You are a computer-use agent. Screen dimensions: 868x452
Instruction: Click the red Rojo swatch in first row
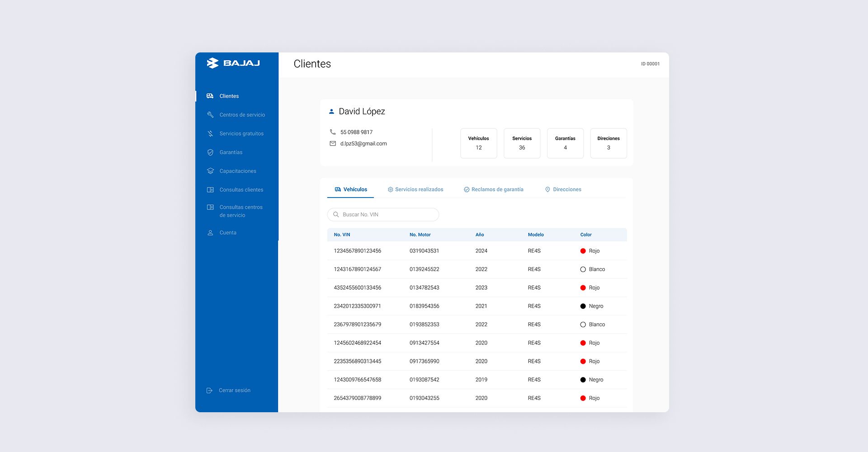click(x=583, y=251)
